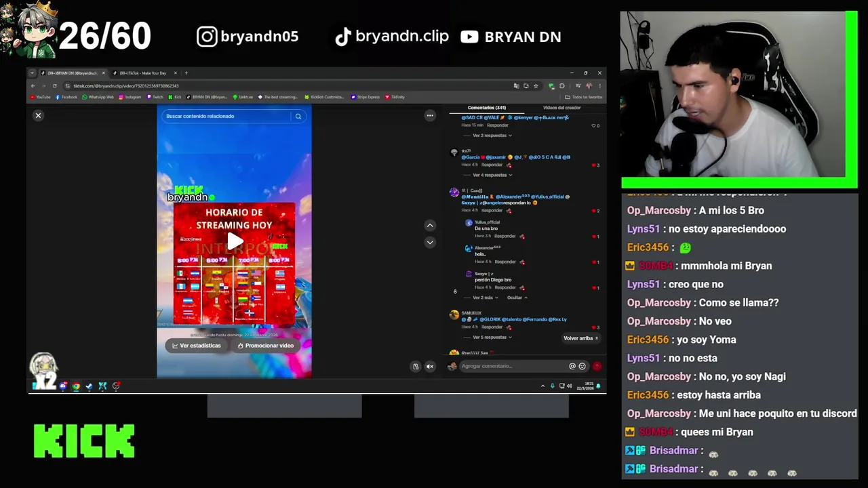The width and height of the screenshot is (868, 488).
Task: Click the search magnifier in related content box
Action: click(298, 116)
